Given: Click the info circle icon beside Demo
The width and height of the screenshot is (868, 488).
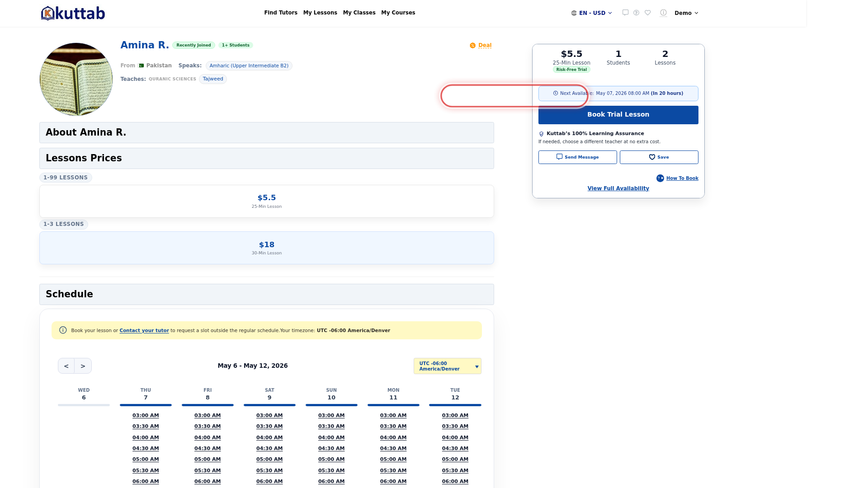Looking at the screenshot, I should (x=663, y=13).
